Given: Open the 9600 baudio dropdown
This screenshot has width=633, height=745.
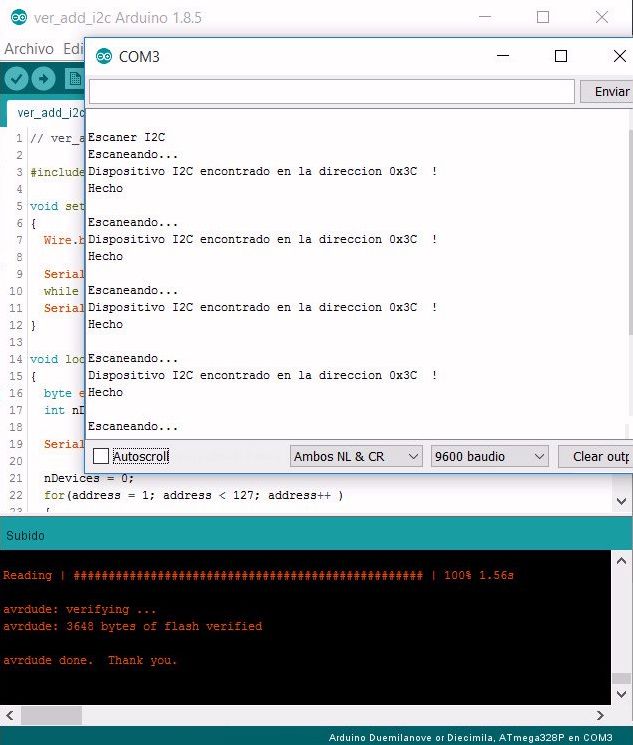Looking at the screenshot, I should click(490, 456).
